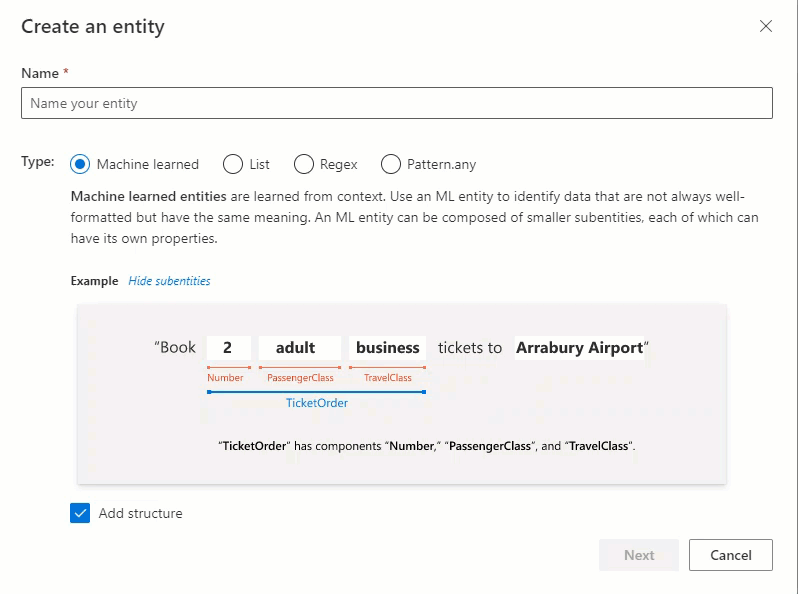
Task: Select the Machine learned entity type
Action: (80, 164)
